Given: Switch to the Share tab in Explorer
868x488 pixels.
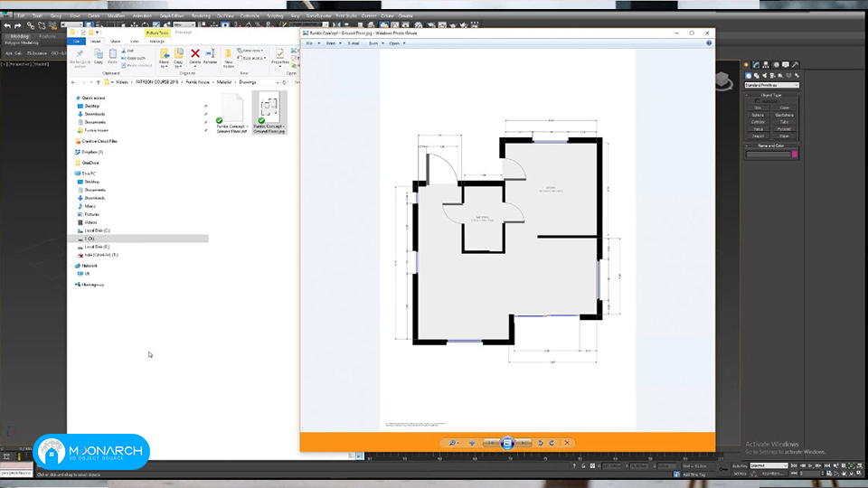Looking at the screenshot, I should (x=115, y=42).
